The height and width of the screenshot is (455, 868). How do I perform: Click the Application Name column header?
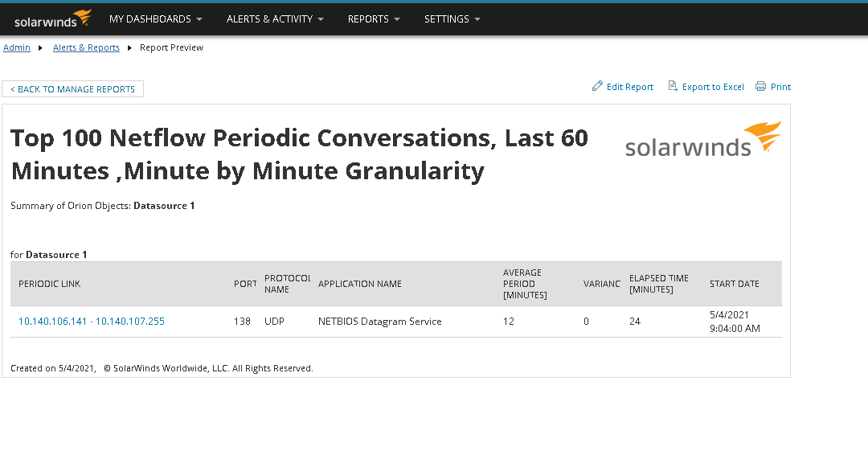[x=360, y=284]
